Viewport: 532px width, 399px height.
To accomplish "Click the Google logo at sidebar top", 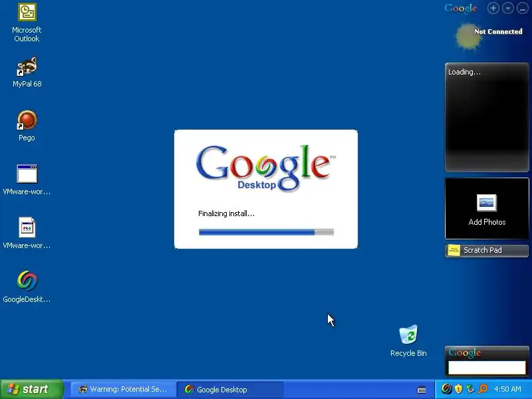I will click(x=461, y=8).
